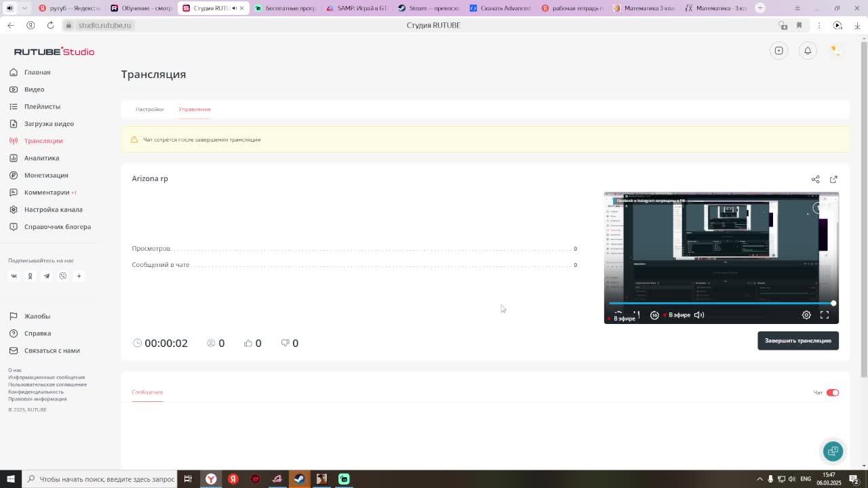Open Dzen social link icon
Viewport: 868px width, 488px height.
pos(79,276)
